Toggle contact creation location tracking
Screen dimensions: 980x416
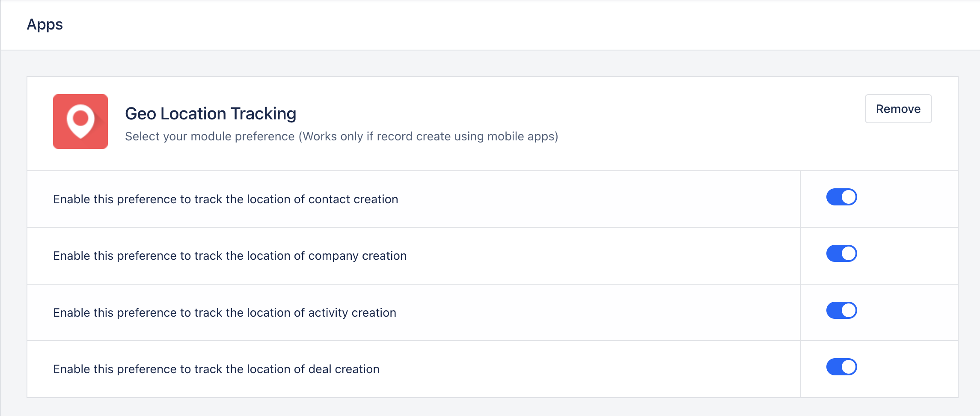[841, 197]
